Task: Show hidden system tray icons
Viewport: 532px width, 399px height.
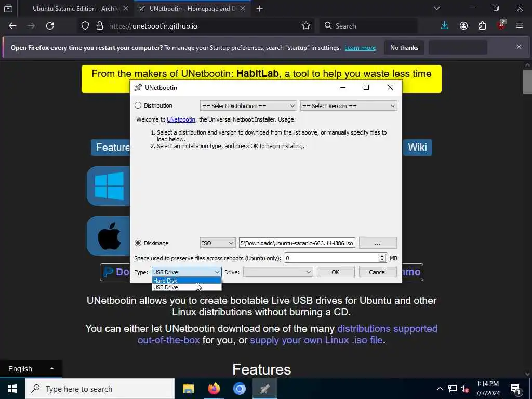Action: 440,389
